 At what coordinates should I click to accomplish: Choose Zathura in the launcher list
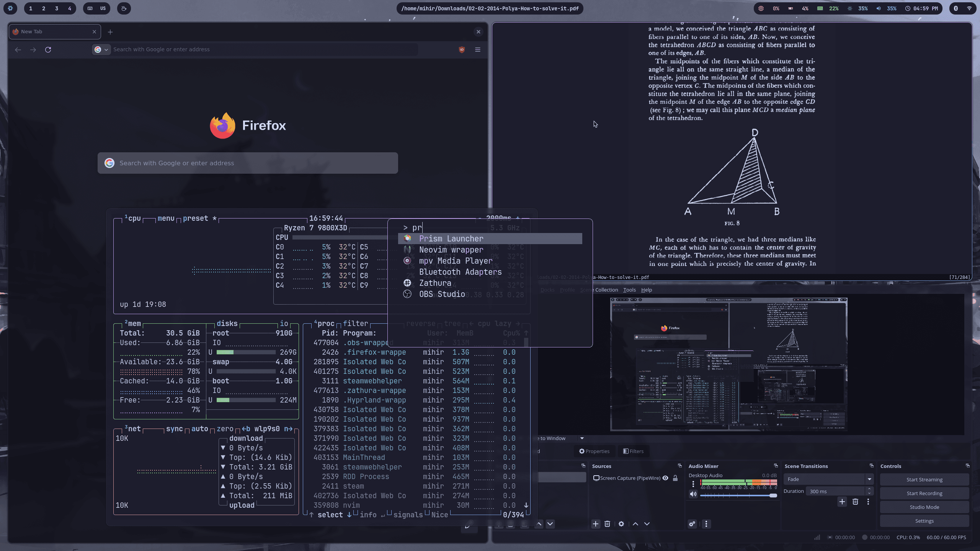click(490, 283)
